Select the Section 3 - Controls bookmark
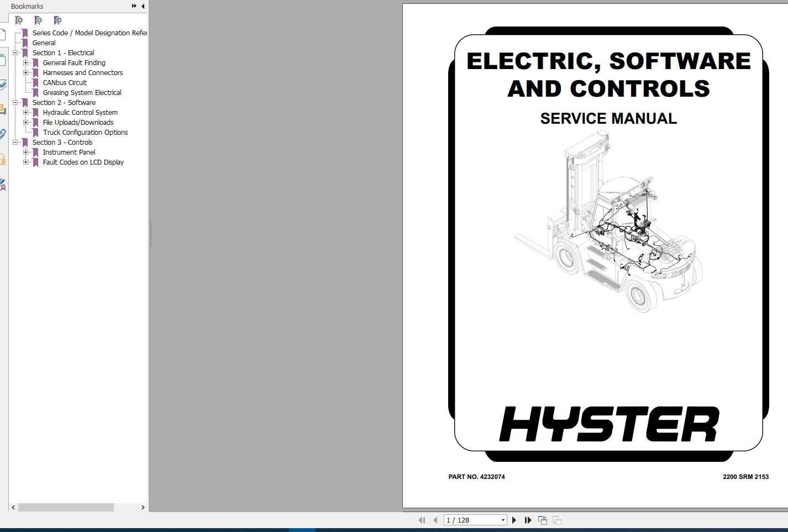 point(62,143)
